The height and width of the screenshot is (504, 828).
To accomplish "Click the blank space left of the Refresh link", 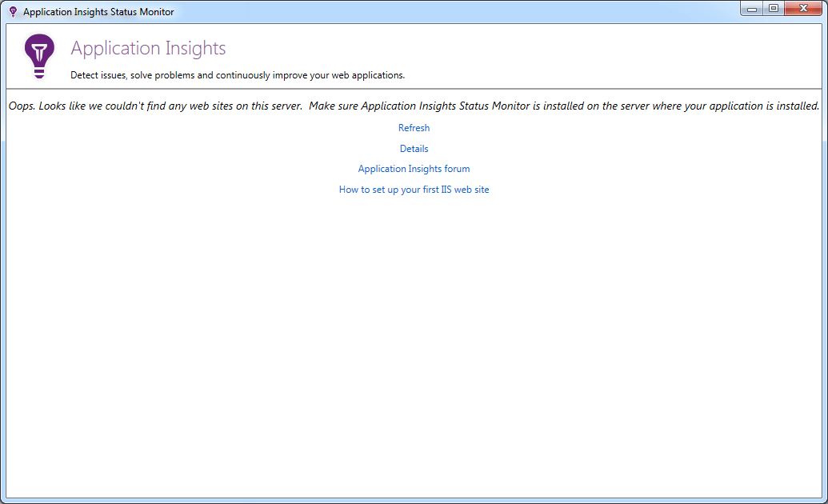I will pyautogui.click(x=200, y=127).
